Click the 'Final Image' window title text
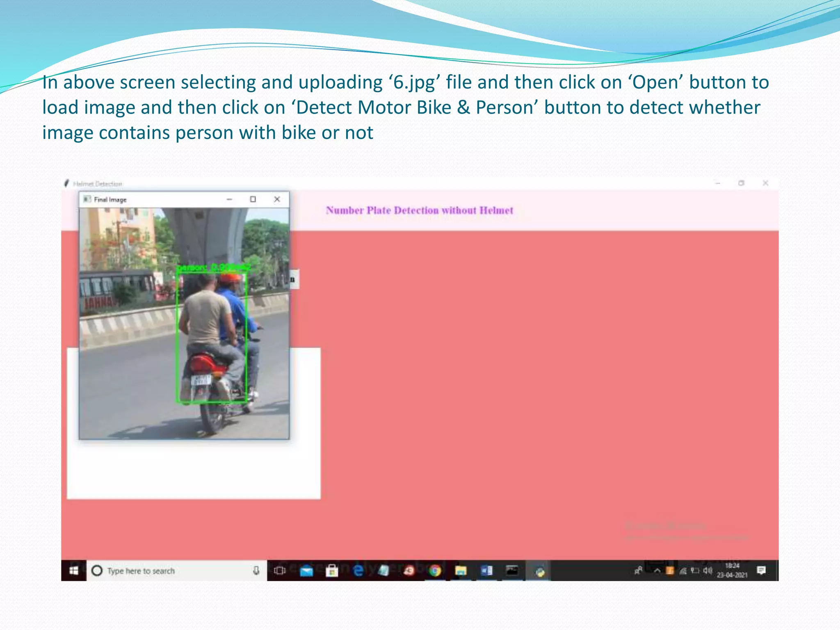Screen dimensions: 840x630 pos(110,200)
